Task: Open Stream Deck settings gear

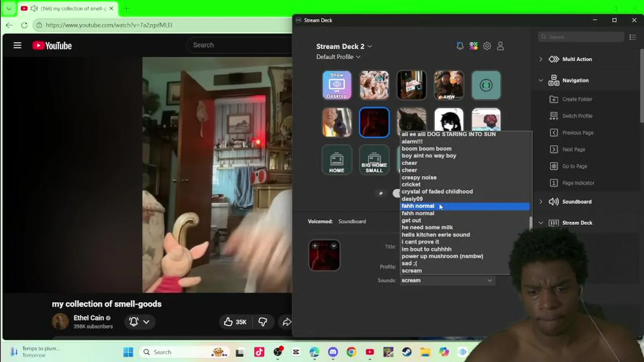Action: pyautogui.click(x=487, y=46)
